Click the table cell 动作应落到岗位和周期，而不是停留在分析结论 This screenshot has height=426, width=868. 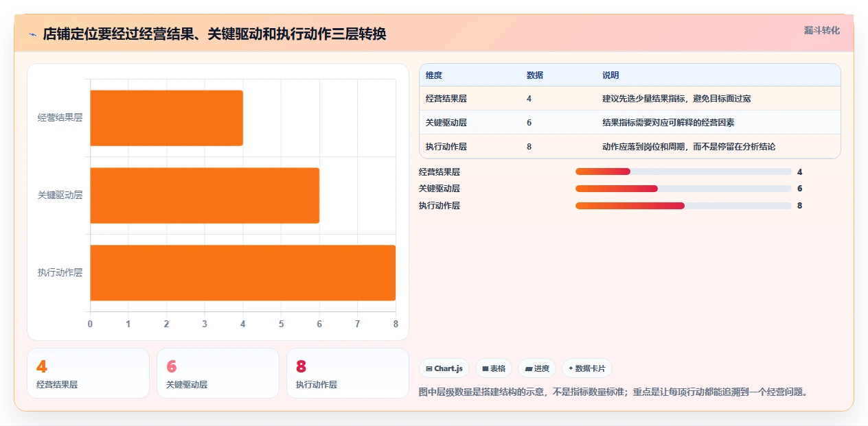point(689,147)
